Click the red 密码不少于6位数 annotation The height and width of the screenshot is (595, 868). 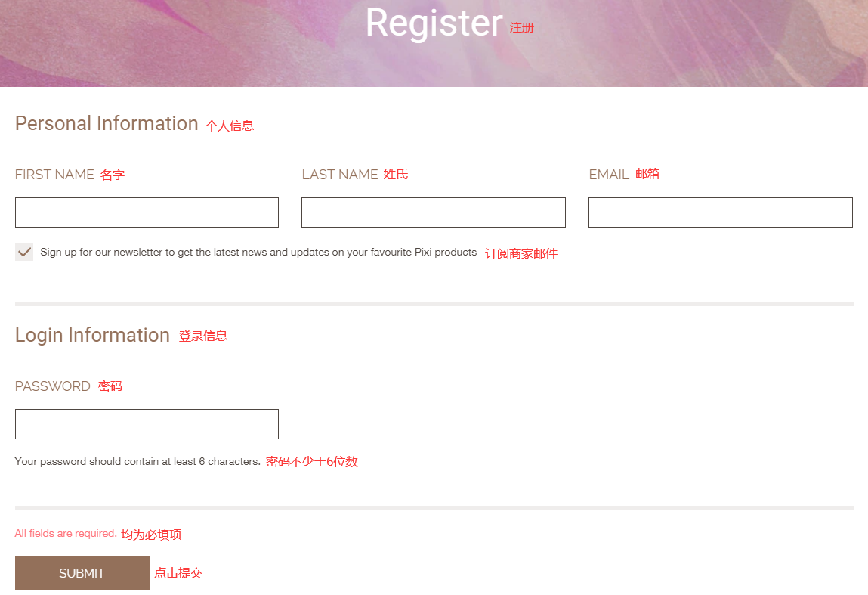coord(312,462)
